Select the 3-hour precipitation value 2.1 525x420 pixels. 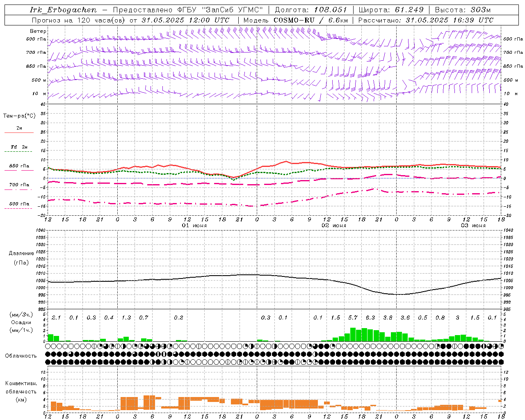[56, 318]
